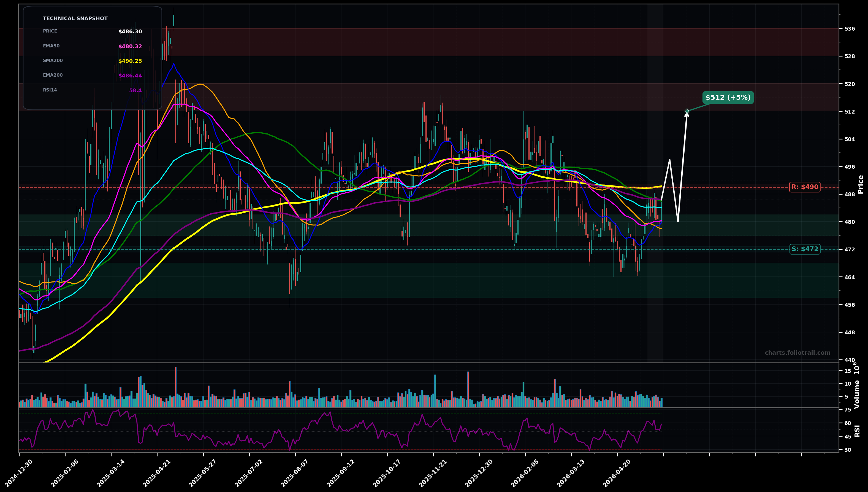The height and width of the screenshot is (492, 868).
Task: Select the EMA200 value $486.44
Action: [x=130, y=76]
